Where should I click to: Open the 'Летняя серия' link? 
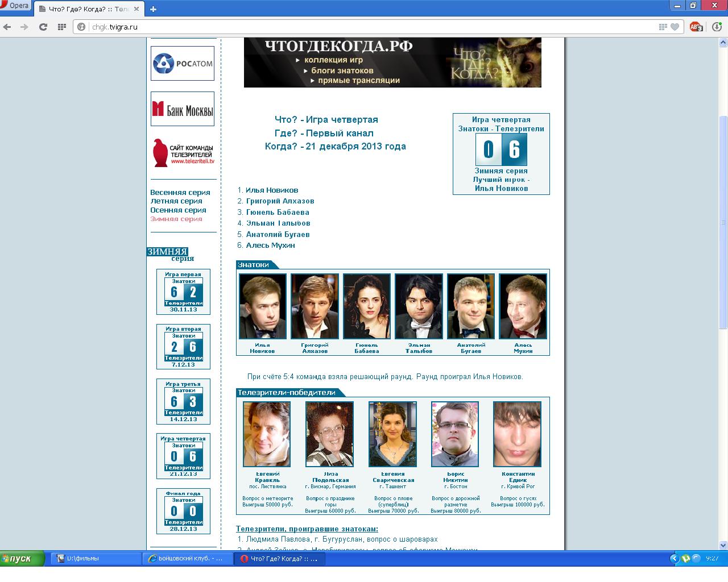click(176, 201)
